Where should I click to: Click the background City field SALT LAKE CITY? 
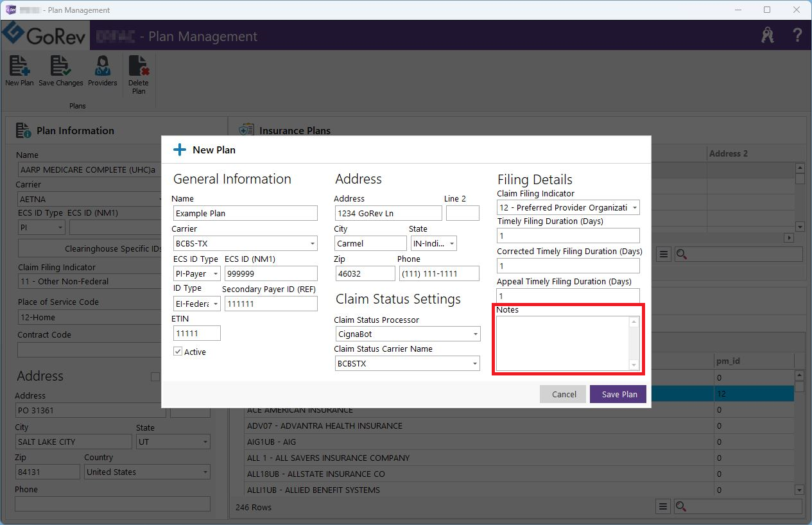74,442
